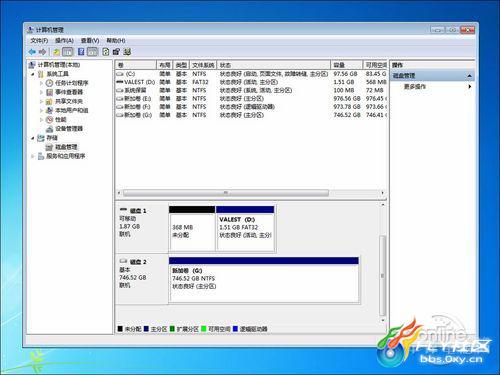Click the 973.78 GB capacity cell

[347, 107]
